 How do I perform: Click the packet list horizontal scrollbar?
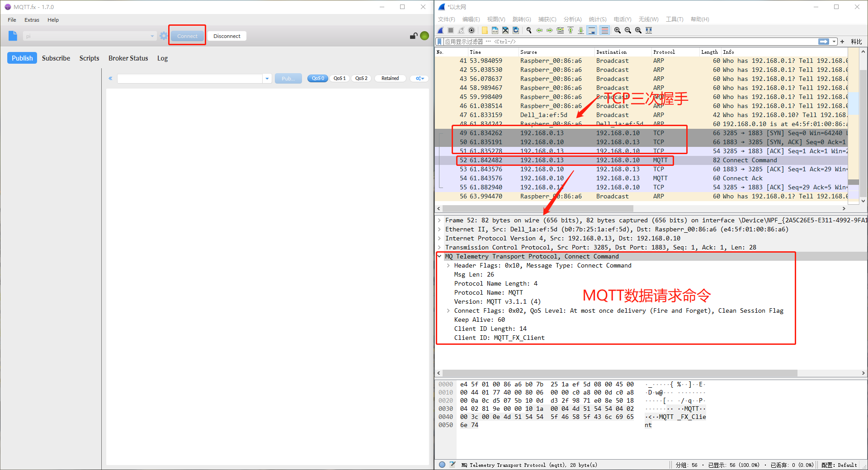pos(538,208)
